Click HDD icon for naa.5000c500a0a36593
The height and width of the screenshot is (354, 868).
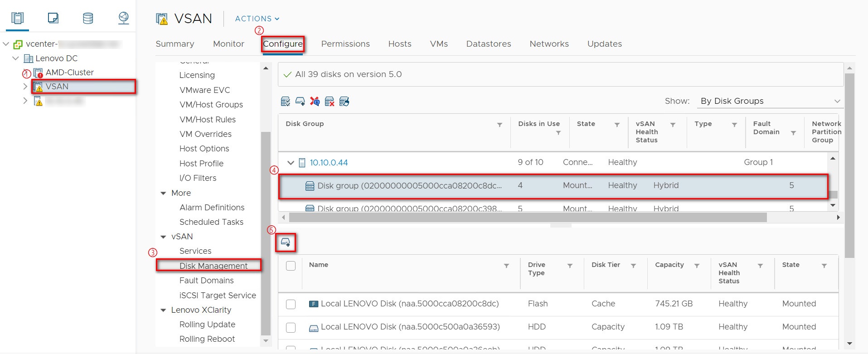313,328
